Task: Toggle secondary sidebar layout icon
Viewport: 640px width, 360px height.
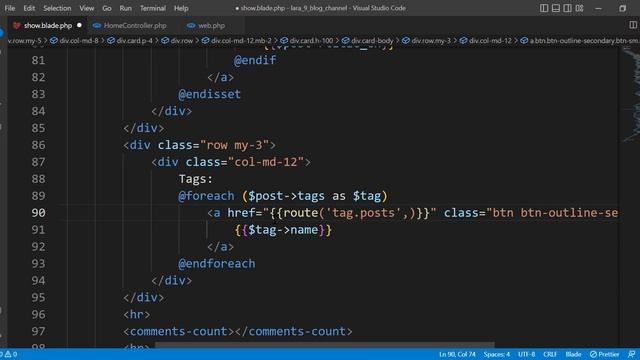Action: [567, 8]
